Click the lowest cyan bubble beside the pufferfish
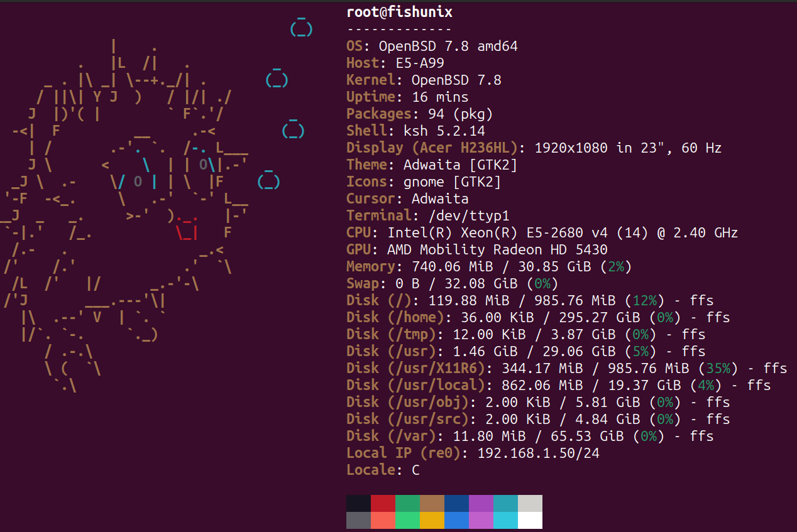Viewport: 797px width, 532px height. 268,182
